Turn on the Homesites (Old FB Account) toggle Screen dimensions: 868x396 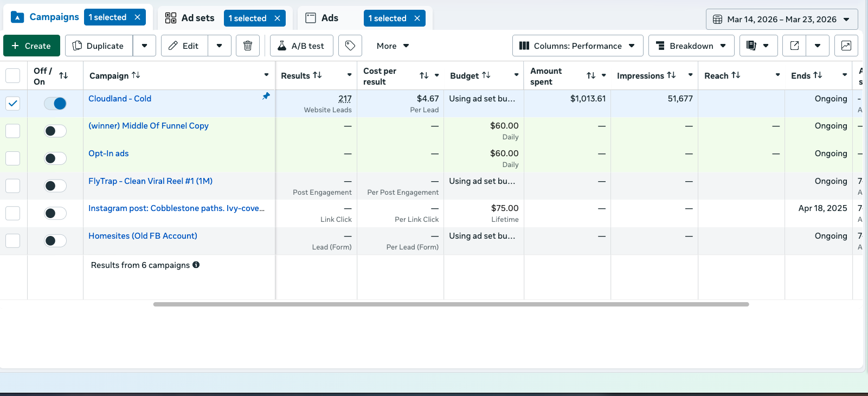[55, 241]
